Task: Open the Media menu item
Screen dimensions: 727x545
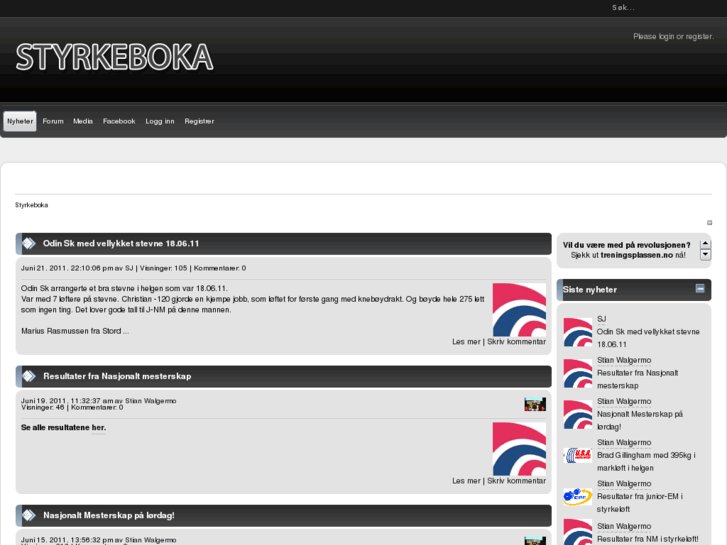Action: tap(83, 122)
